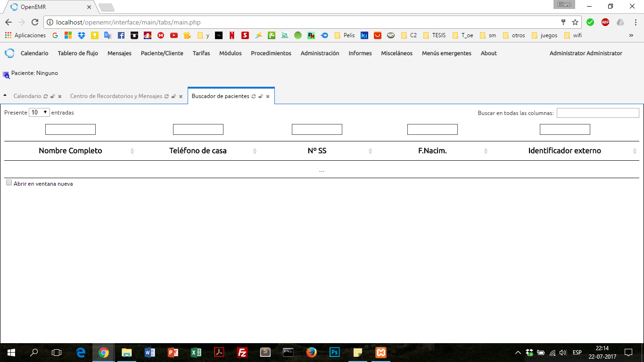Lock the Centro de Recordatorios y Mensajes tab
Screen dimensions: 644x362
click(173, 96)
